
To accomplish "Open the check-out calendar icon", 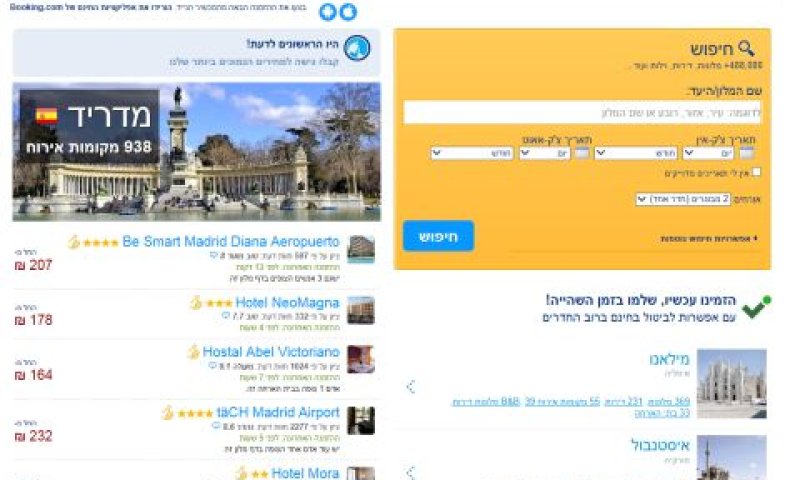I will tap(582, 153).
